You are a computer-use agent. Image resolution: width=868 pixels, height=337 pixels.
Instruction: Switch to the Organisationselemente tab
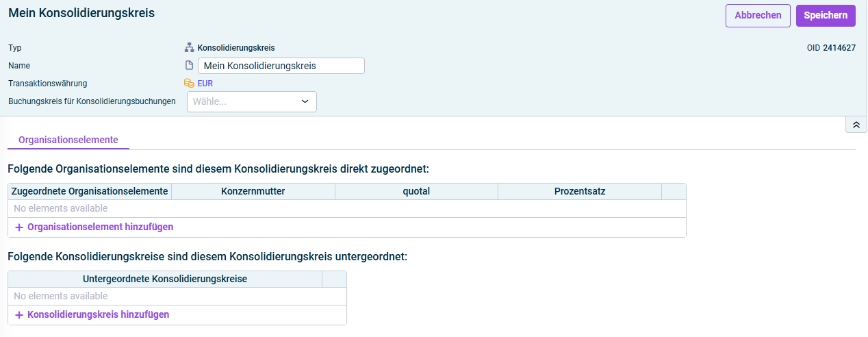point(68,139)
